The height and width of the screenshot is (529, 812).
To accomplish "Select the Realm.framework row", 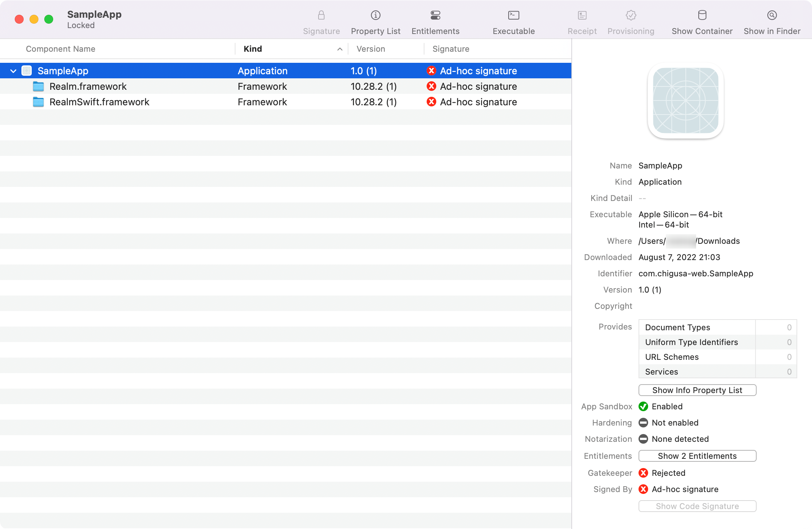I will (286, 86).
